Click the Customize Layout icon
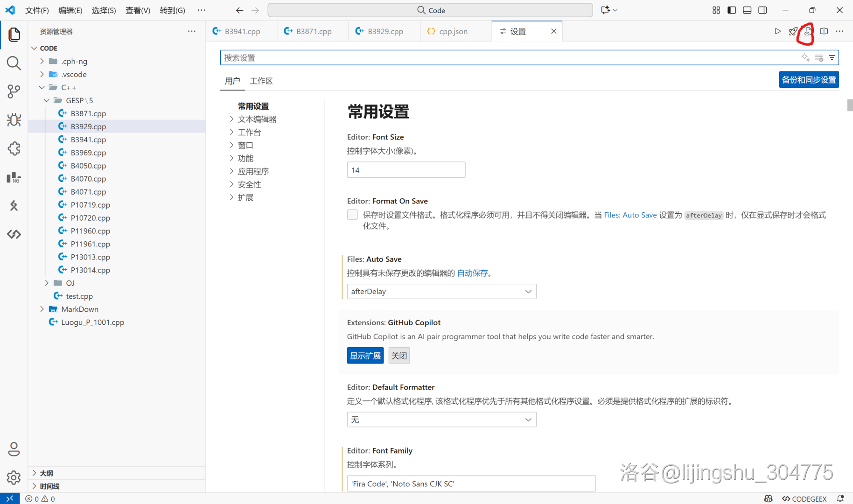 point(716,10)
